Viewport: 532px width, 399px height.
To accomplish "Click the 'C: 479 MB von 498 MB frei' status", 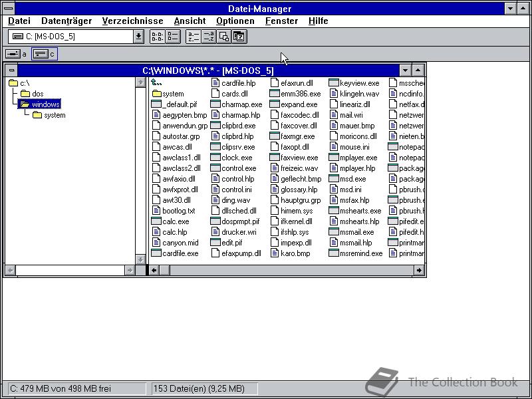I will click(61, 388).
